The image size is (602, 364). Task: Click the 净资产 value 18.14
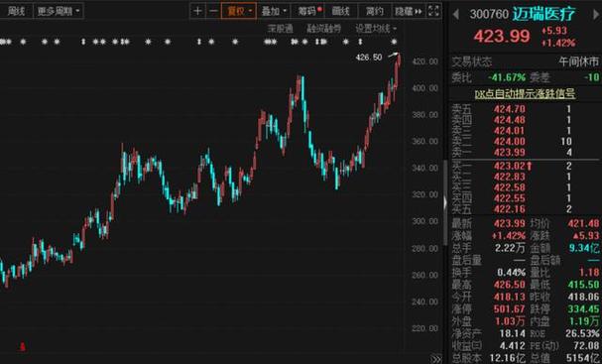(512, 334)
